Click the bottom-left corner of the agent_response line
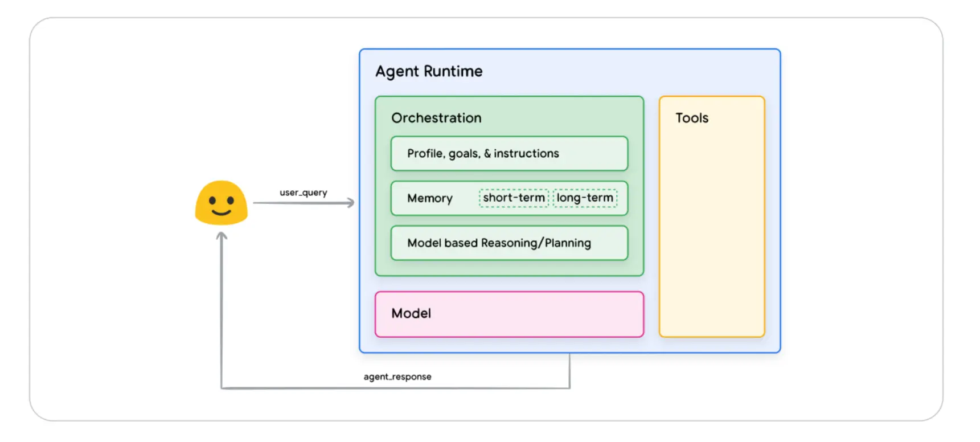 click(222, 388)
